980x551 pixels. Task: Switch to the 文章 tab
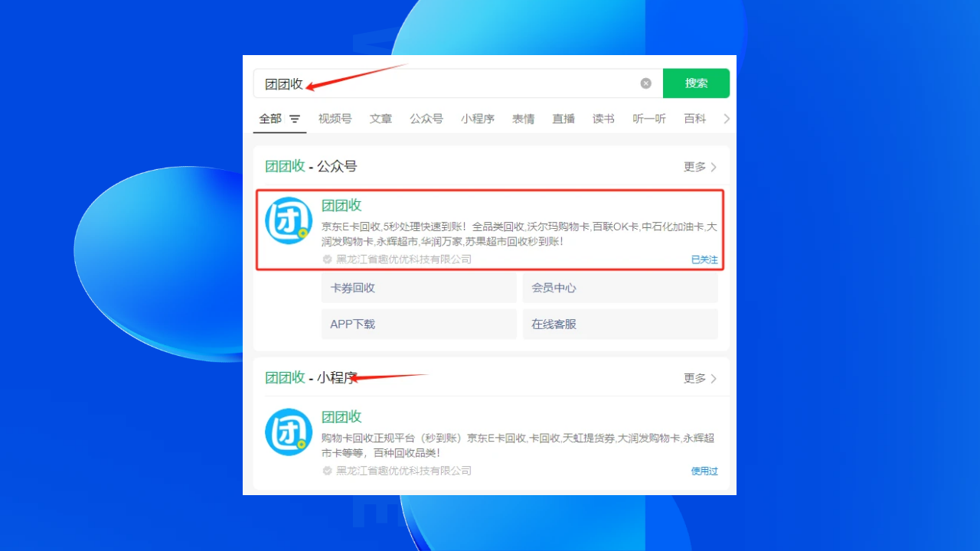click(x=381, y=119)
